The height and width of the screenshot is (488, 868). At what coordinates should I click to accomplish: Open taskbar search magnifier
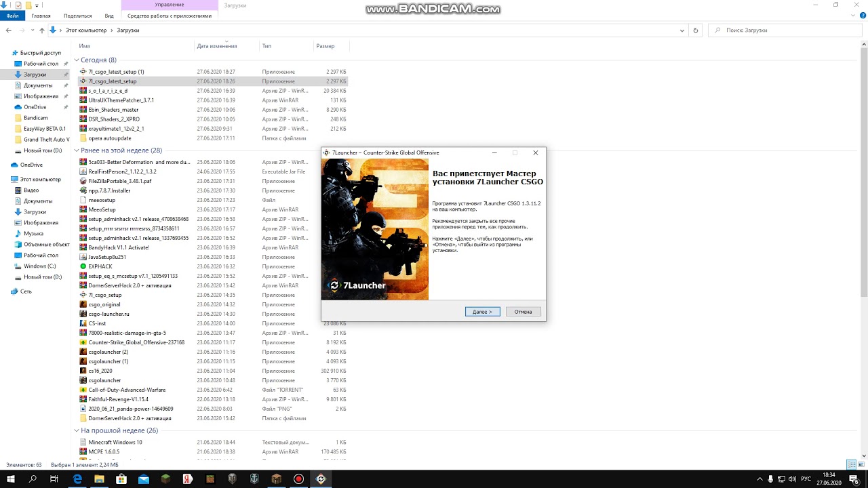pos(32,479)
